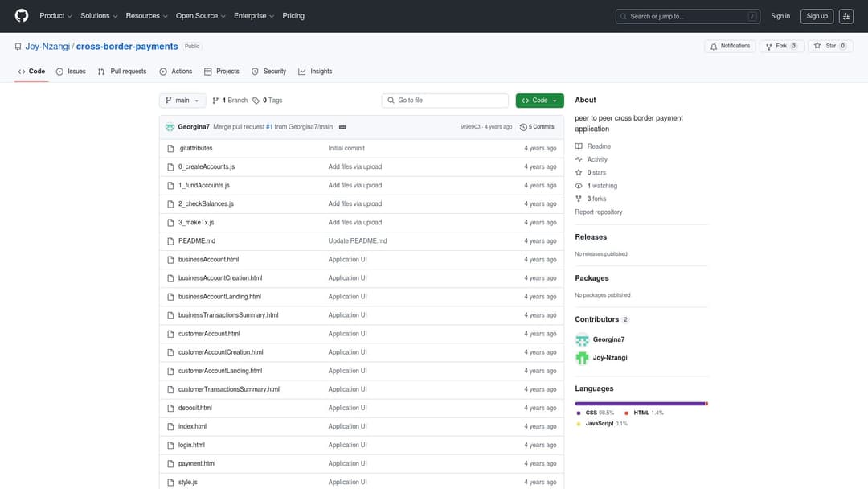Click the pulse icon beside Activity

tap(579, 159)
